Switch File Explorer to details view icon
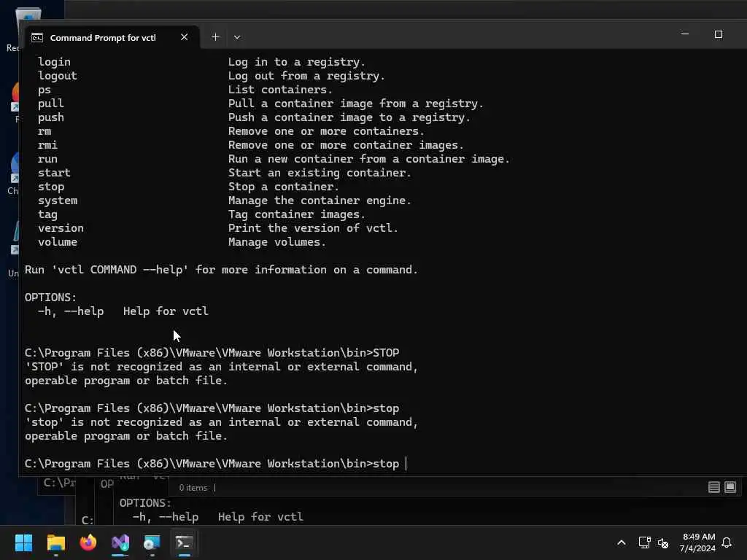The height and width of the screenshot is (560, 747). [x=713, y=487]
